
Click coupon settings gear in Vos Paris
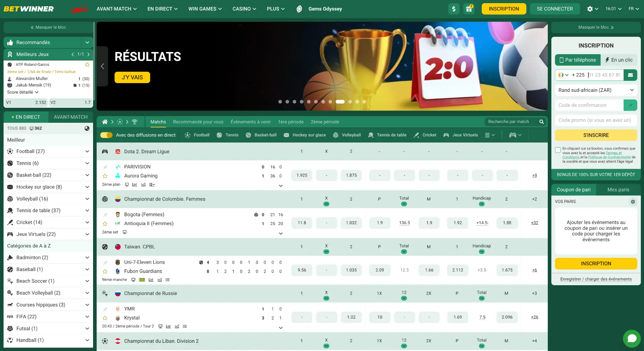[x=633, y=201]
